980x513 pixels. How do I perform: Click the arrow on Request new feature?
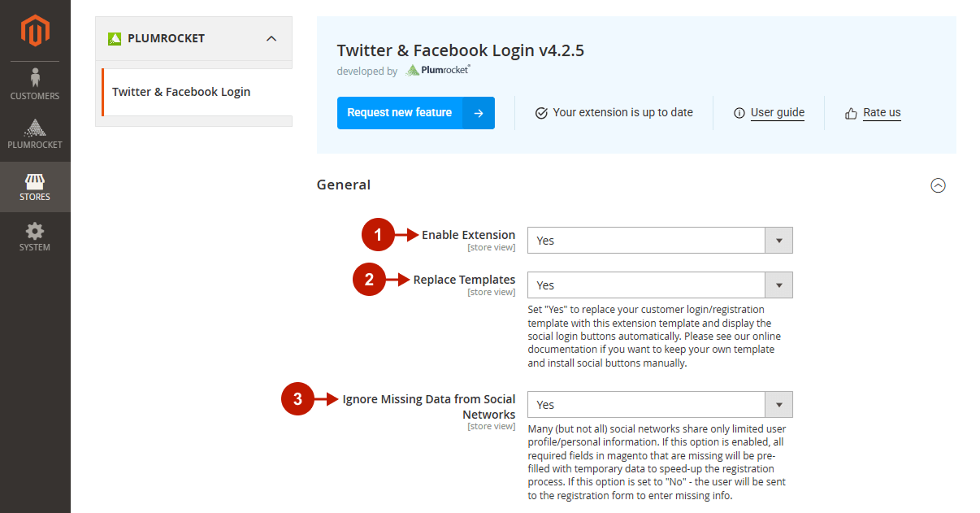tap(479, 113)
